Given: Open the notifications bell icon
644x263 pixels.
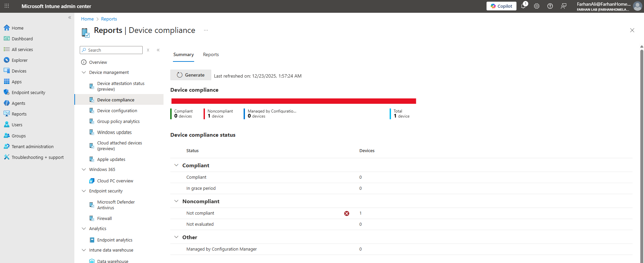Looking at the screenshot, I should [523, 6].
